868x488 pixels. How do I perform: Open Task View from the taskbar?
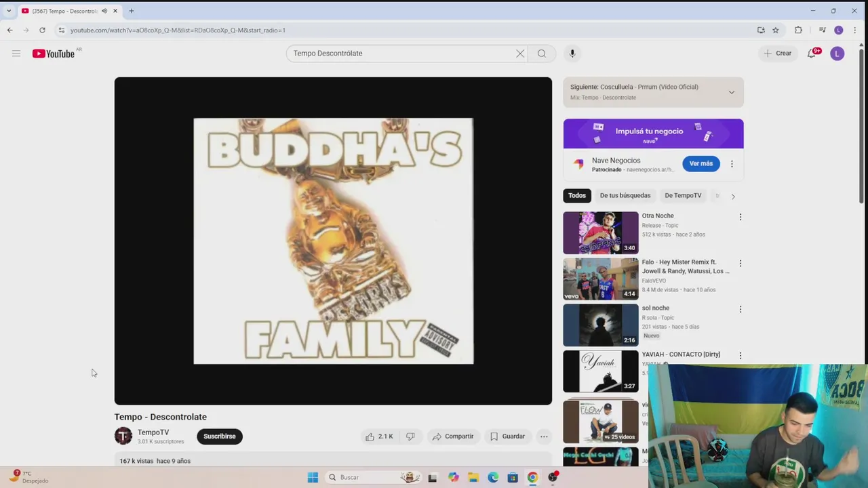click(433, 477)
